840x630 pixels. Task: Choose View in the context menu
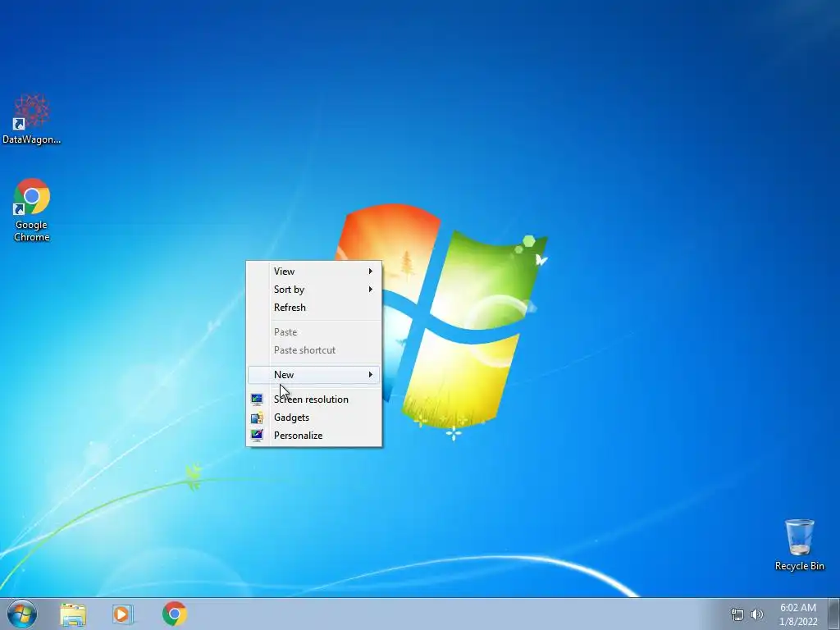[x=314, y=271]
